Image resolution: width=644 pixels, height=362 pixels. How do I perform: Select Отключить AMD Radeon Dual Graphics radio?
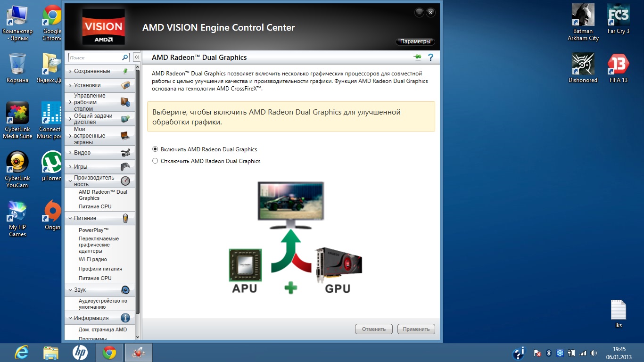pos(155,161)
